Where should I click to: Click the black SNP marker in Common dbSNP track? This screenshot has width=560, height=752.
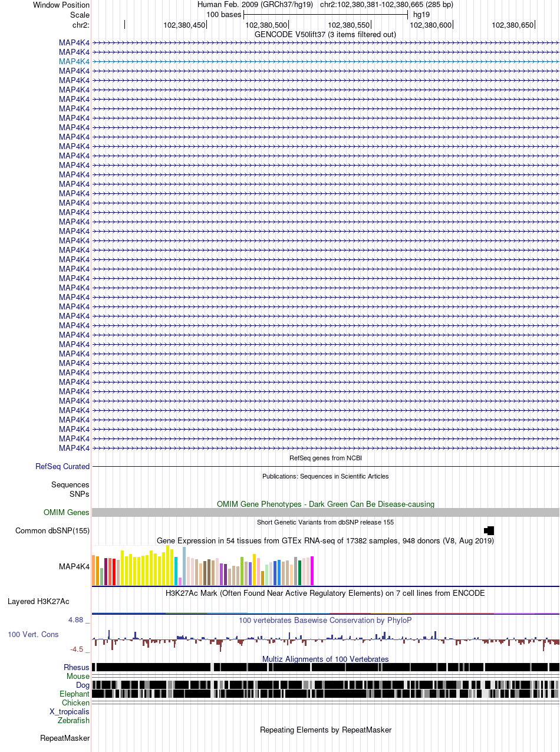point(489,530)
